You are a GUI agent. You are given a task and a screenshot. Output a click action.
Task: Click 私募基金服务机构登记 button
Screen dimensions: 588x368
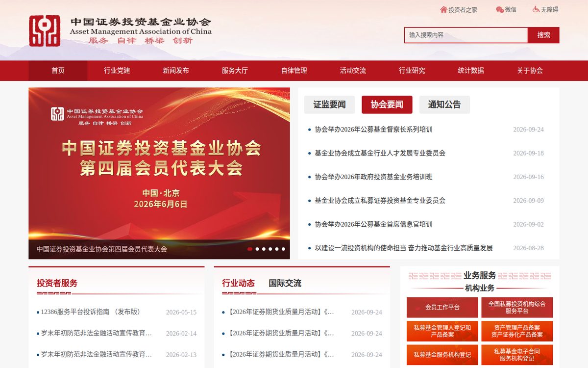click(x=442, y=355)
